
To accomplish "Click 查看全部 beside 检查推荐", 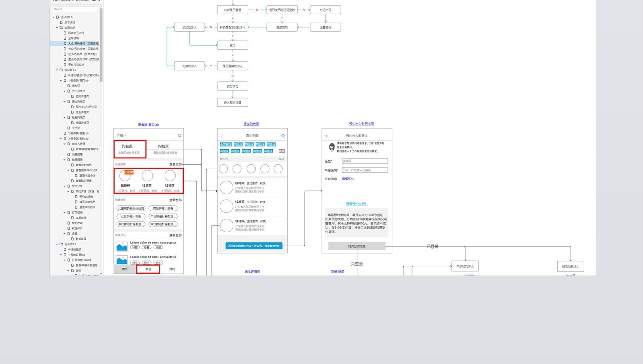I will click(x=175, y=200).
